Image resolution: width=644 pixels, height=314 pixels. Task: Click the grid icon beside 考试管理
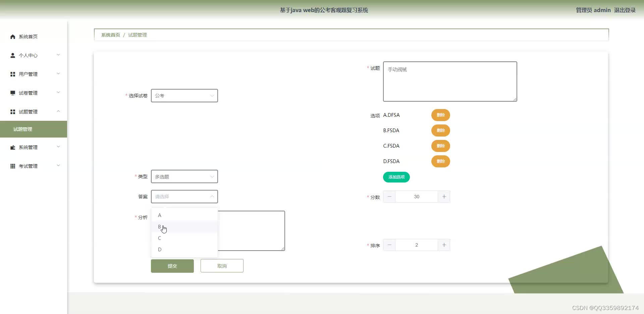click(x=13, y=166)
